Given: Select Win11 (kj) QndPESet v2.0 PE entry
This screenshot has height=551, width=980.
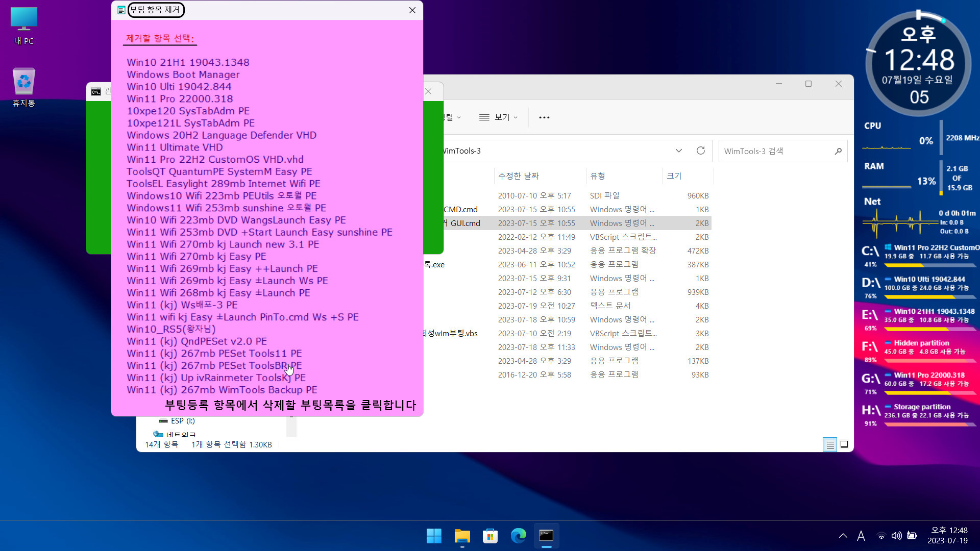Looking at the screenshot, I should 197,341.
